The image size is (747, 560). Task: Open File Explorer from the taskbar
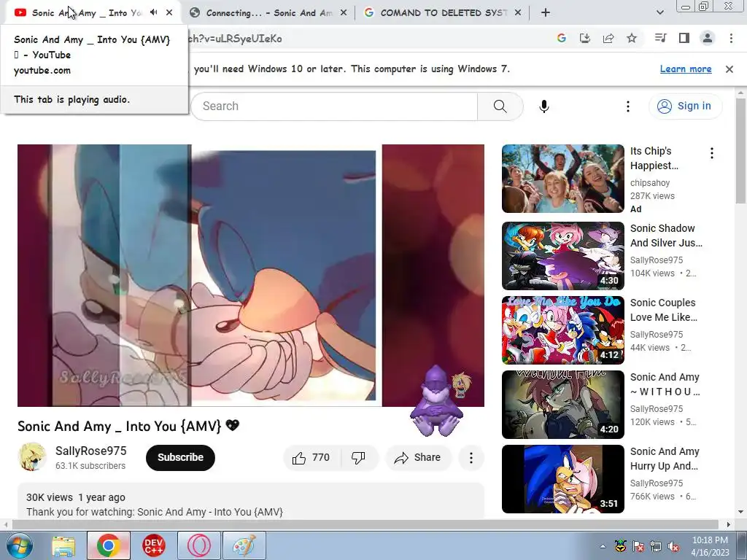tap(63, 545)
